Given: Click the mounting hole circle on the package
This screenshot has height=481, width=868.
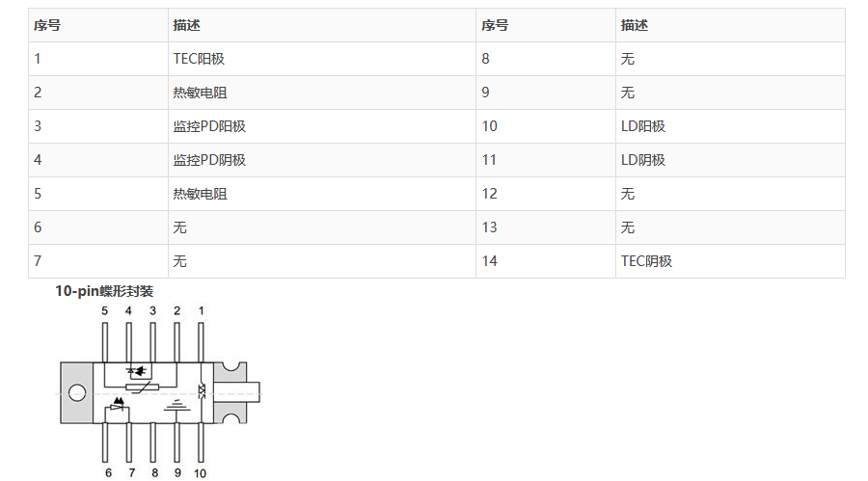Looking at the screenshot, I should click(77, 392).
